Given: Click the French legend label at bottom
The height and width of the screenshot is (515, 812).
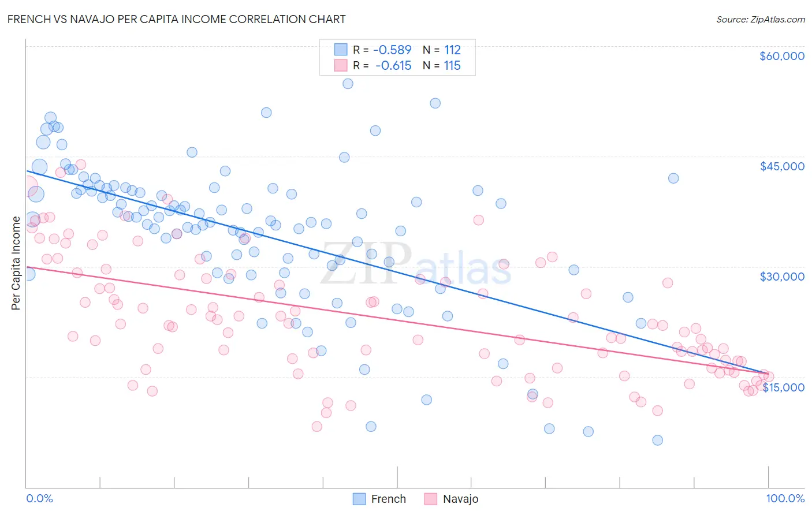Looking at the screenshot, I should (x=389, y=499).
